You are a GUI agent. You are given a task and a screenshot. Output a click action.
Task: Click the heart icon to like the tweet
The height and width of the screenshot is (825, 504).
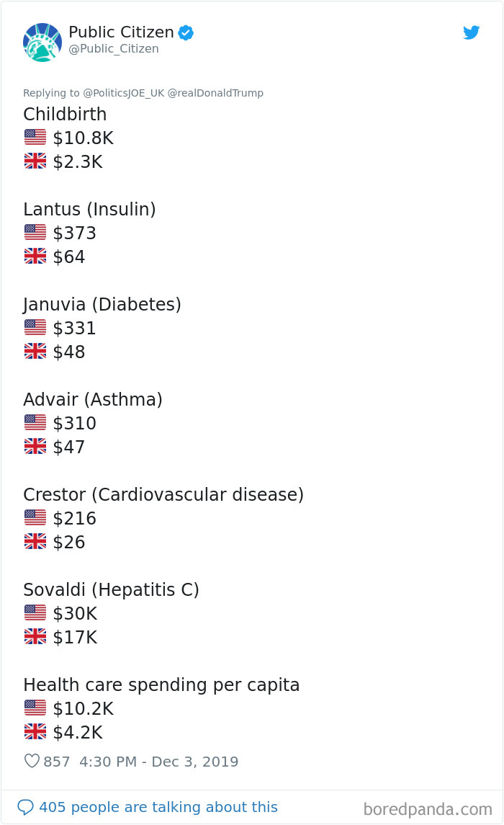[x=33, y=760]
